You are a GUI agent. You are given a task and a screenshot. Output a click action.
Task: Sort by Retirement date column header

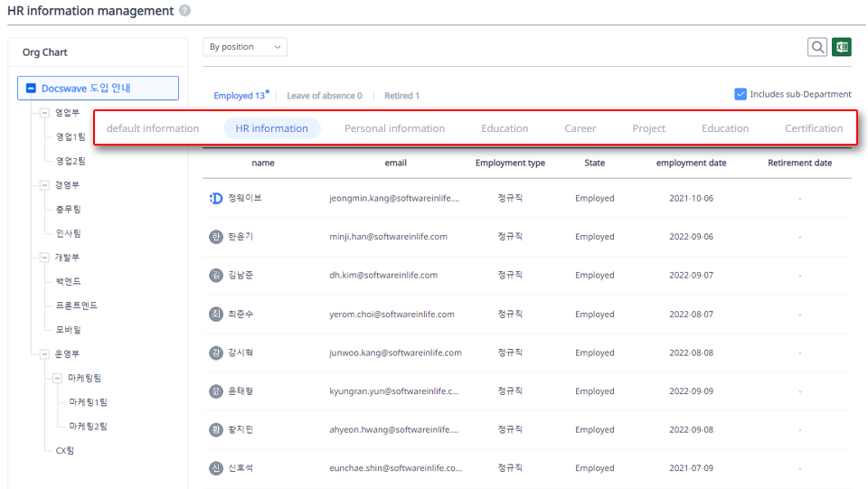tap(799, 163)
